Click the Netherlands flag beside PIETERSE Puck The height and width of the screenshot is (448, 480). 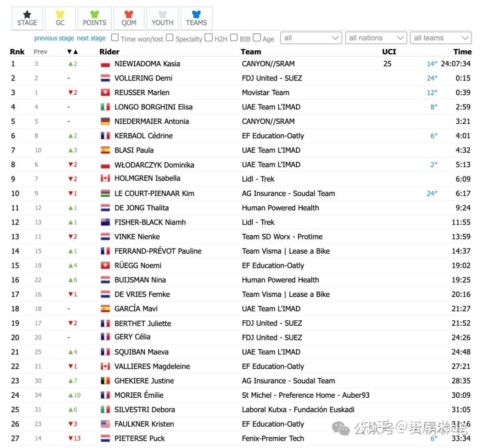click(105, 439)
